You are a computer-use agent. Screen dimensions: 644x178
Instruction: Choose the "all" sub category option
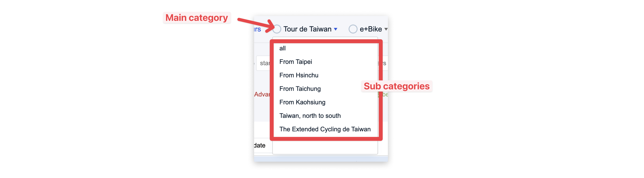click(283, 48)
